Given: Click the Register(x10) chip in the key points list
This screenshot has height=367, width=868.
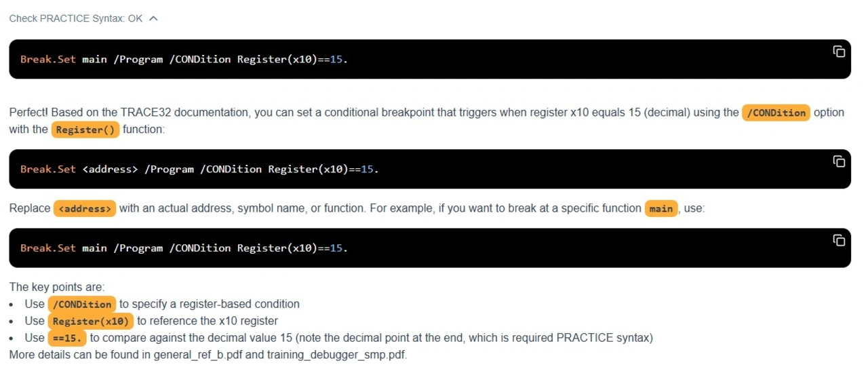Looking at the screenshot, I should [91, 322].
